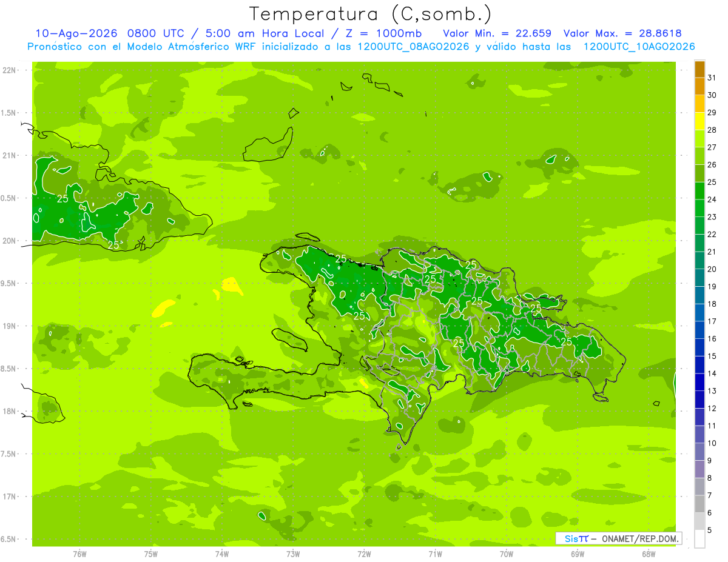The height and width of the screenshot is (562, 728).
Task: Select the green swatch between 24 and 25
Action: point(699,191)
